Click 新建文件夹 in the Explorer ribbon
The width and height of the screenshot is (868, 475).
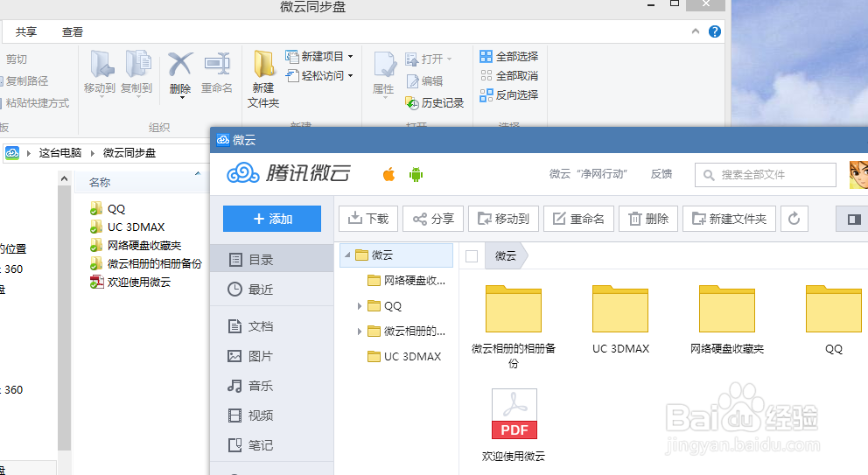263,79
